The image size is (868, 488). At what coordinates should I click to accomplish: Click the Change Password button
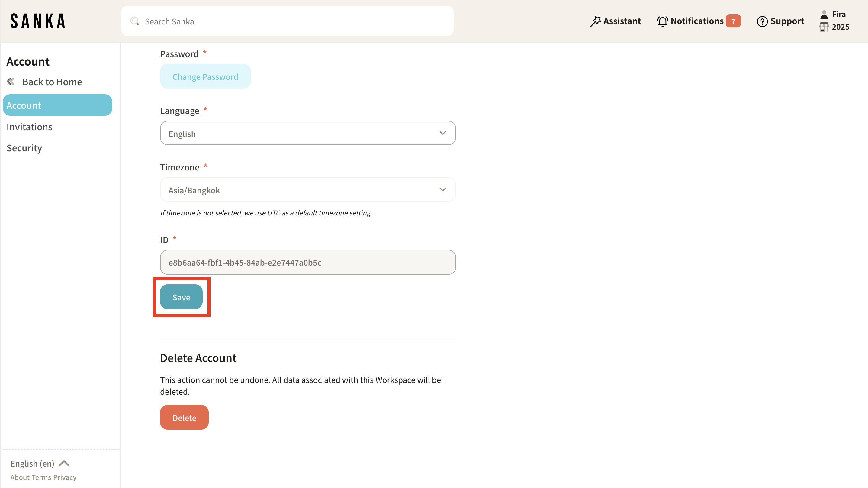click(x=205, y=76)
